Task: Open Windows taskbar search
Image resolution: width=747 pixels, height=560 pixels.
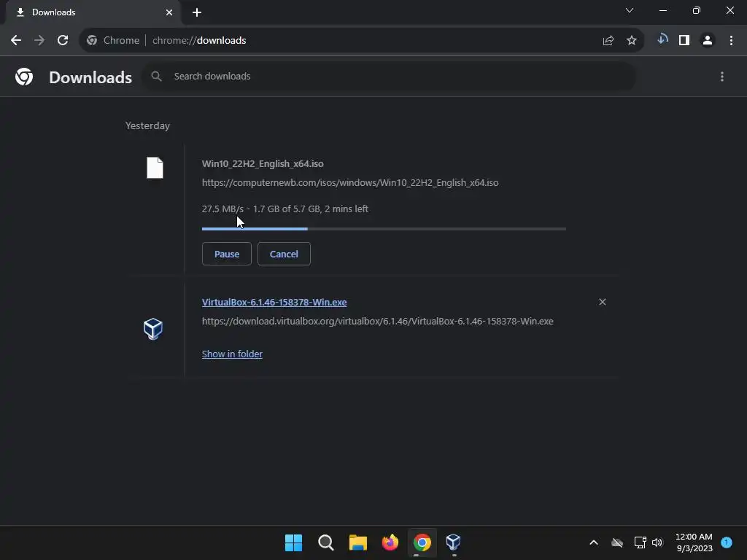Action: click(326, 542)
